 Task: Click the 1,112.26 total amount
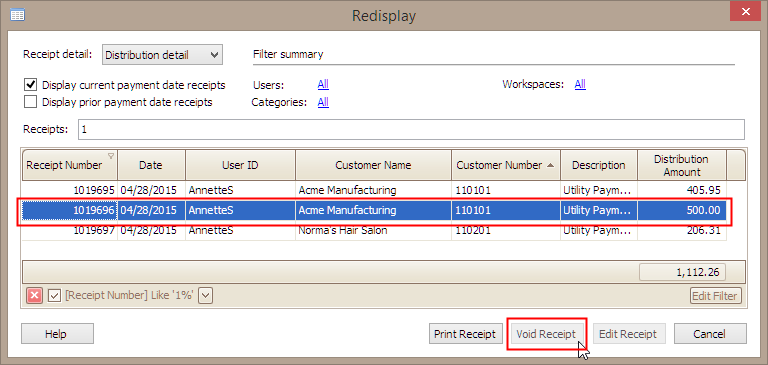[x=682, y=272]
